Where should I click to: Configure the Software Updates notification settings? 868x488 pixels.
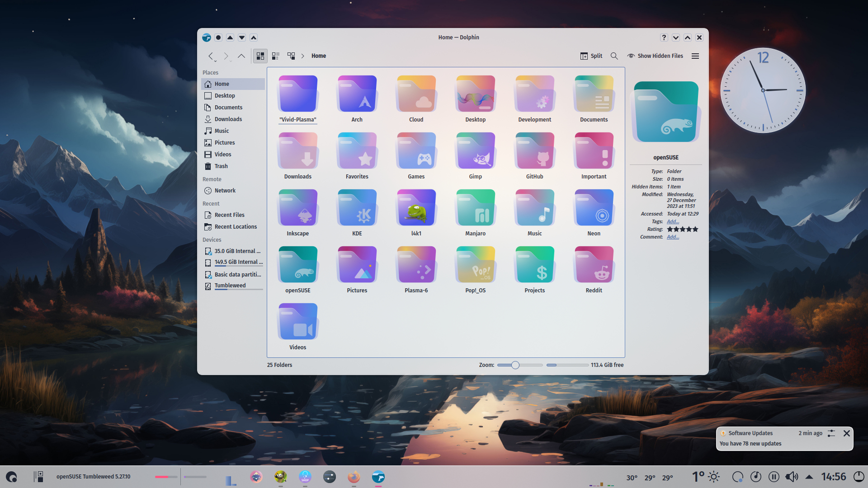pos(831,433)
